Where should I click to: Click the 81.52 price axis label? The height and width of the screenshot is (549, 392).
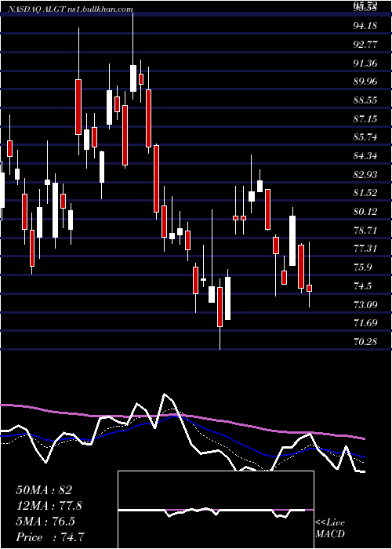[x=365, y=193]
